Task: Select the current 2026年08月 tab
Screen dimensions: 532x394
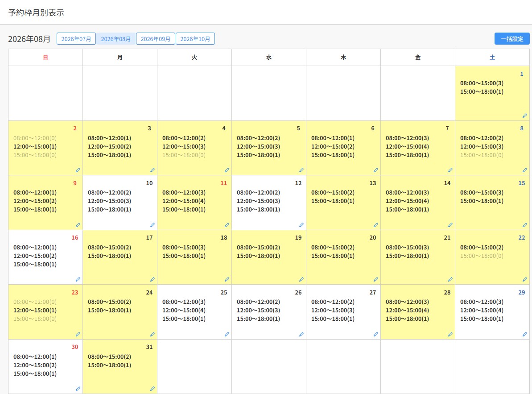Action: point(115,39)
